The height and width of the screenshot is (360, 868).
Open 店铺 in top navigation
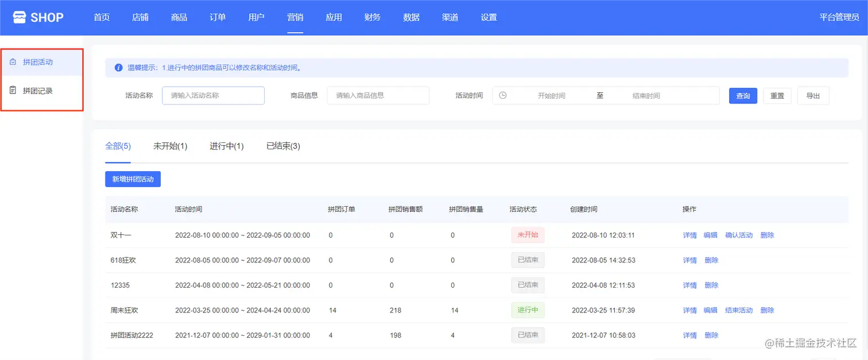tap(140, 17)
